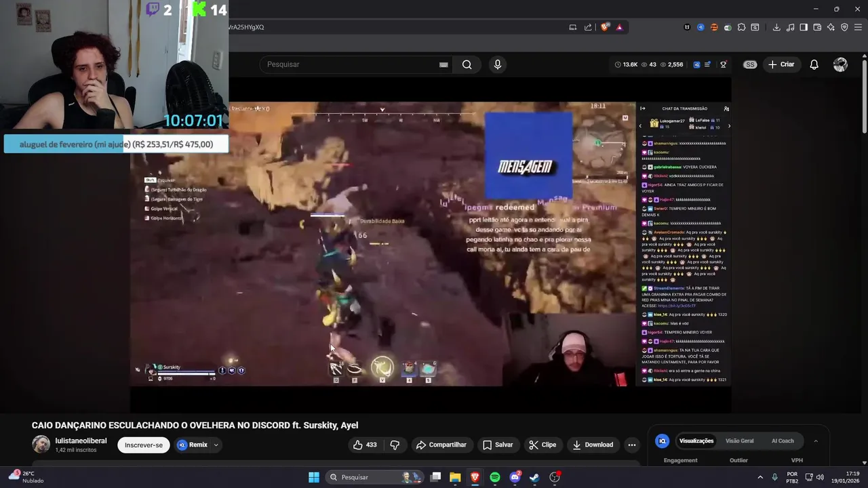
Task: Click the 2,556 views stat
Action: point(671,64)
